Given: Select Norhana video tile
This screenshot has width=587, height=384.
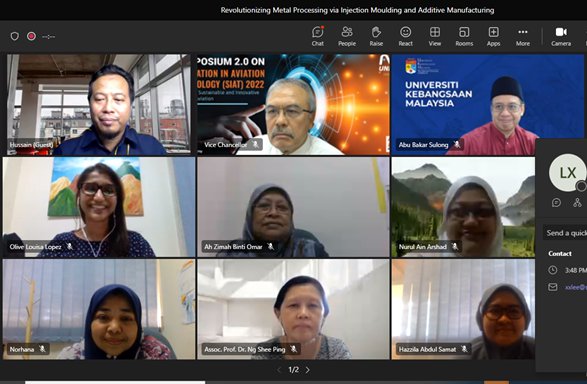Looking at the screenshot, I should tap(99, 309).
